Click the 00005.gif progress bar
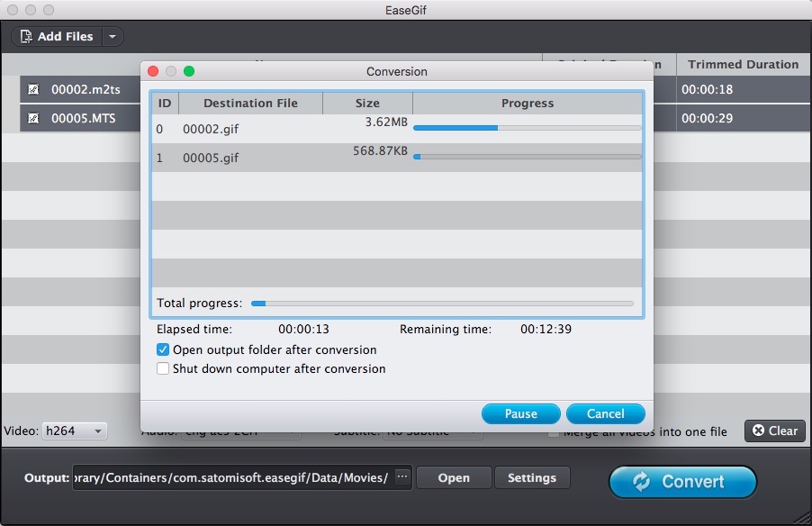 click(528, 157)
